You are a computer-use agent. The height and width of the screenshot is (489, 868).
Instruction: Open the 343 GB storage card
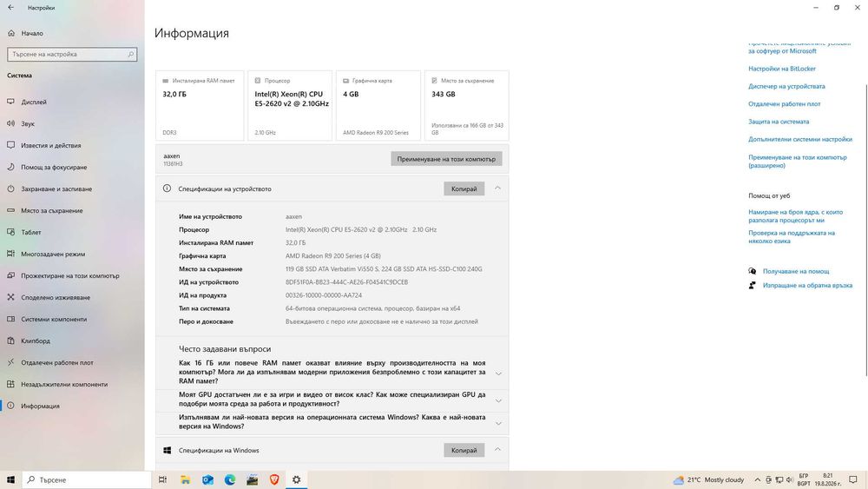[467, 105]
